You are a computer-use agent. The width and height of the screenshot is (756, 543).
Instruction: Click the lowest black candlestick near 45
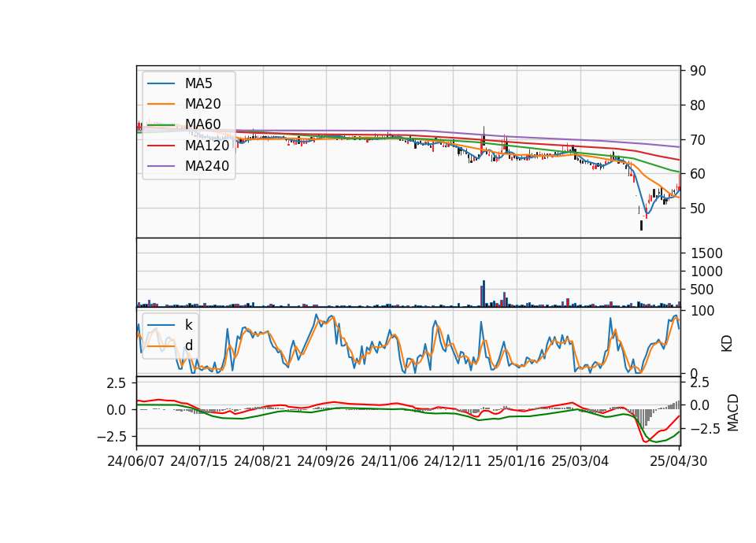tap(641, 226)
